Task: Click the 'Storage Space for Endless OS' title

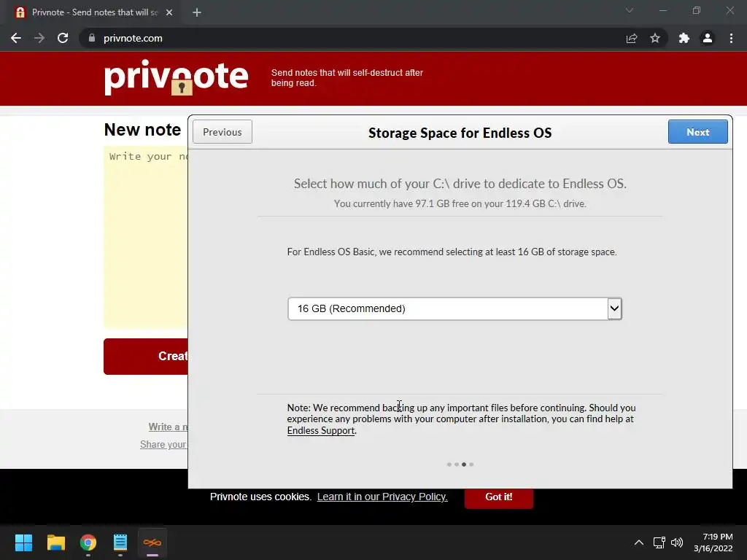Action: tap(460, 133)
